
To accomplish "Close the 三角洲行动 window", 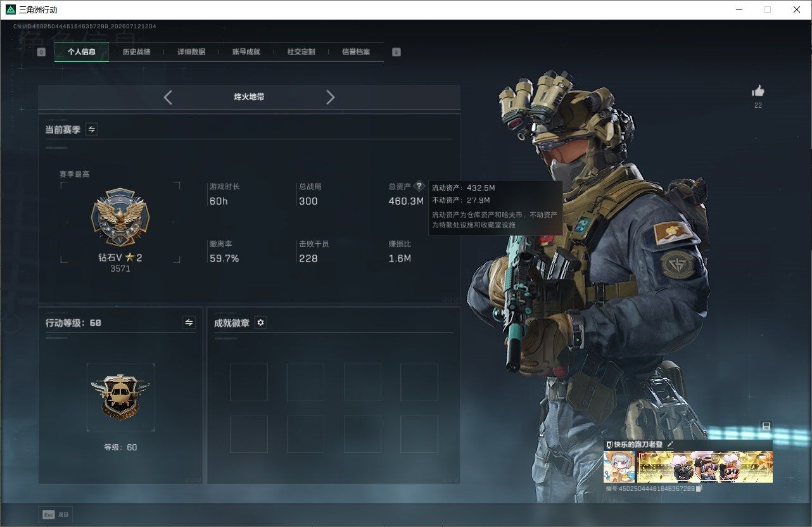I will pyautogui.click(x=797, y=10).
